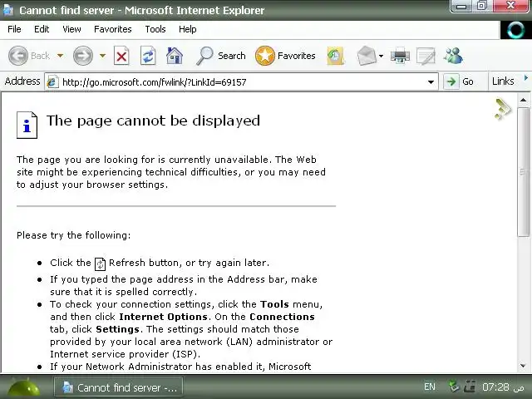Click the Edit page toolbar icon
Viewport: 532px width, 399px height.
click(426, 56)
